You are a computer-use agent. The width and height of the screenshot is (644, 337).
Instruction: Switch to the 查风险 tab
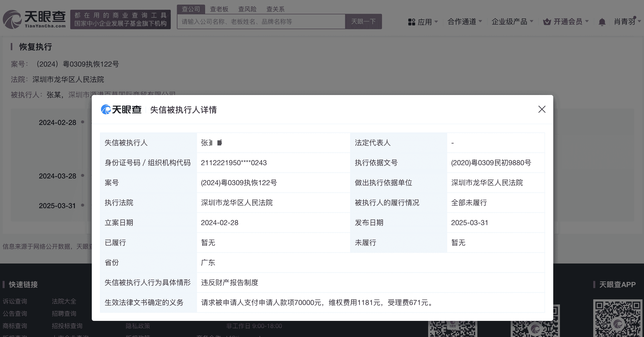[247, 9]
